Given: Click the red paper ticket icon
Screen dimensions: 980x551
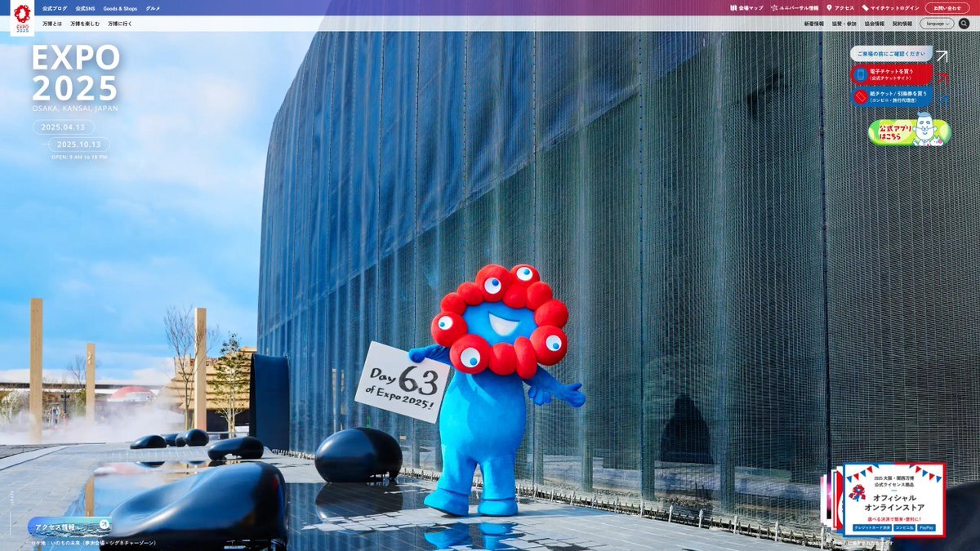Looking at the screenshot, I should tap(860, 96).
